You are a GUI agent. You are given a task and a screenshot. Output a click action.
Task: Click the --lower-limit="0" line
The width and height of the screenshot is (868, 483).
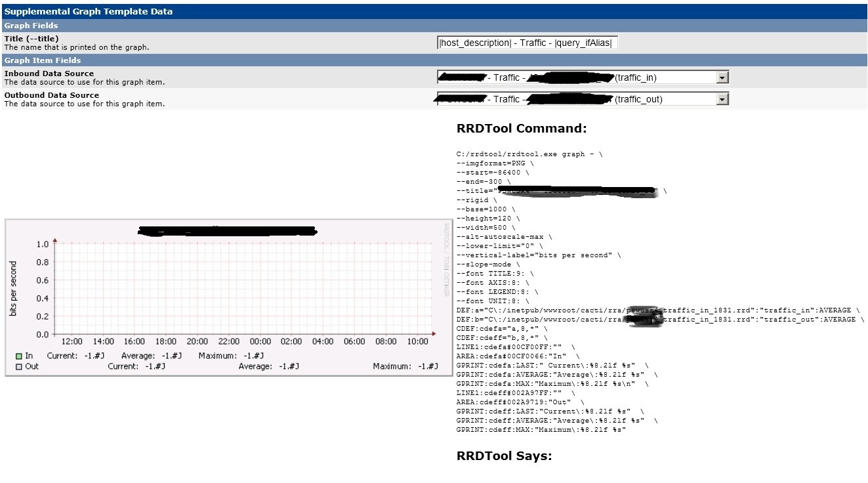500,245
